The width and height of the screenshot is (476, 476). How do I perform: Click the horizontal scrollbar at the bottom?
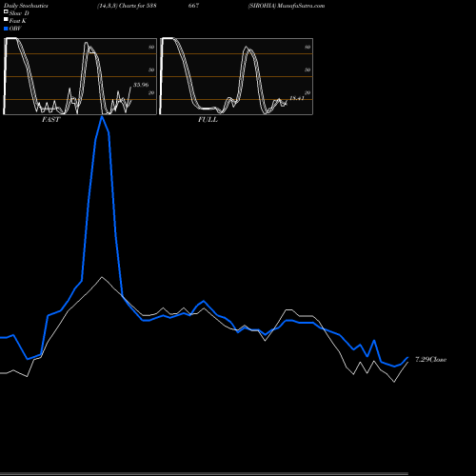[x=204, y=473]
